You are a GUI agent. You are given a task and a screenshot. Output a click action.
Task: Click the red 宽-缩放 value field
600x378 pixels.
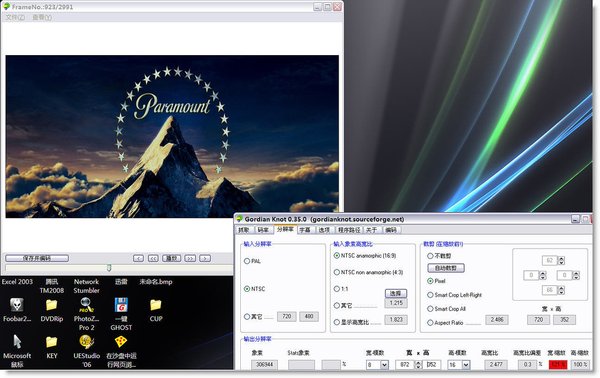[558, 365]
